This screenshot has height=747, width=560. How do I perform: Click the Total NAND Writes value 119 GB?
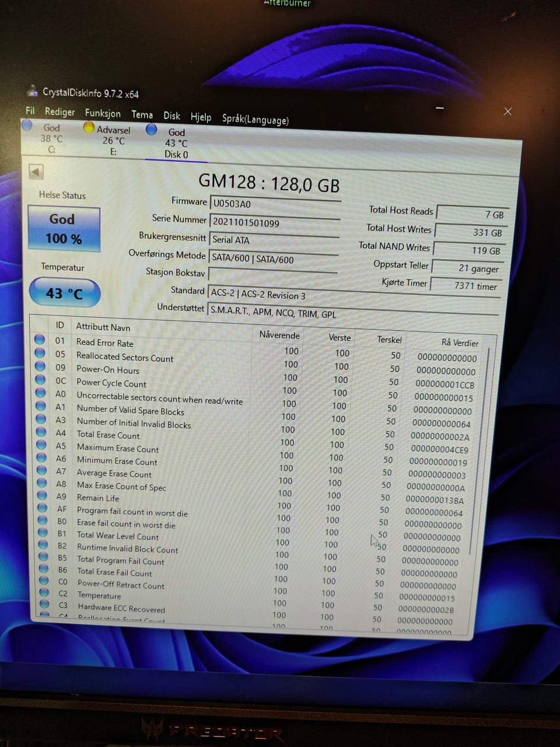click(469, 250)
